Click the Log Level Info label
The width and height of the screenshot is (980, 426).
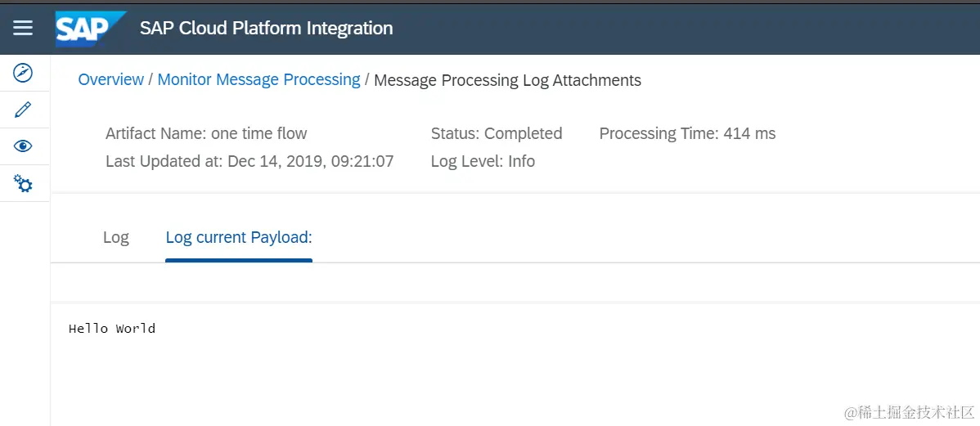483,161
